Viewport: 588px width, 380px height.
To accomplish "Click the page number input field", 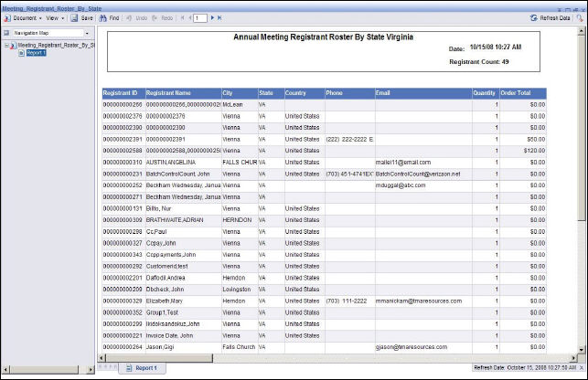I will pos(200,17).
